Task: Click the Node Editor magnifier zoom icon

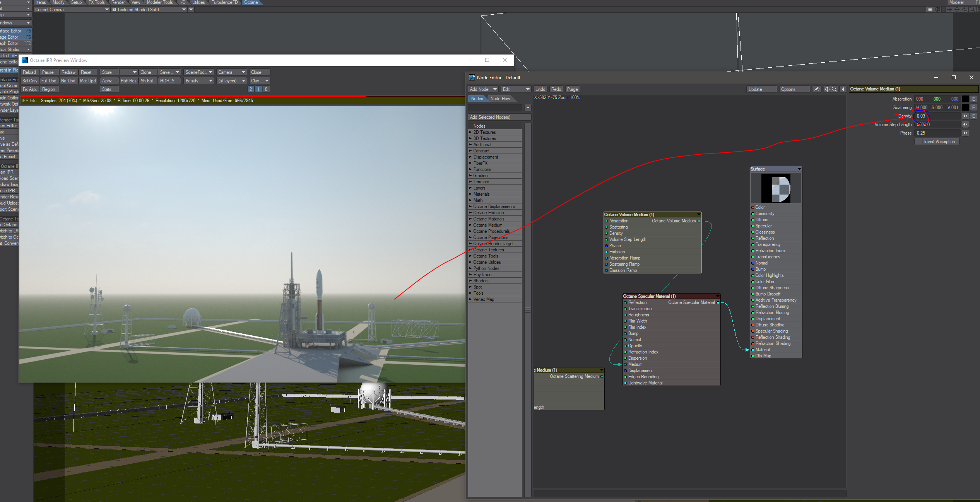Action: tap(834, 89)
